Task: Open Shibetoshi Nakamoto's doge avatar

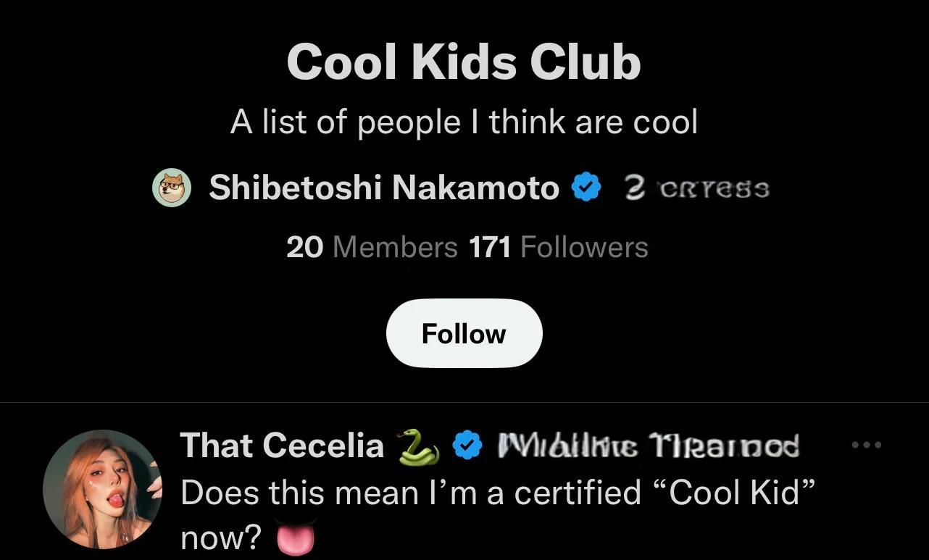Action: click(172, 188)
